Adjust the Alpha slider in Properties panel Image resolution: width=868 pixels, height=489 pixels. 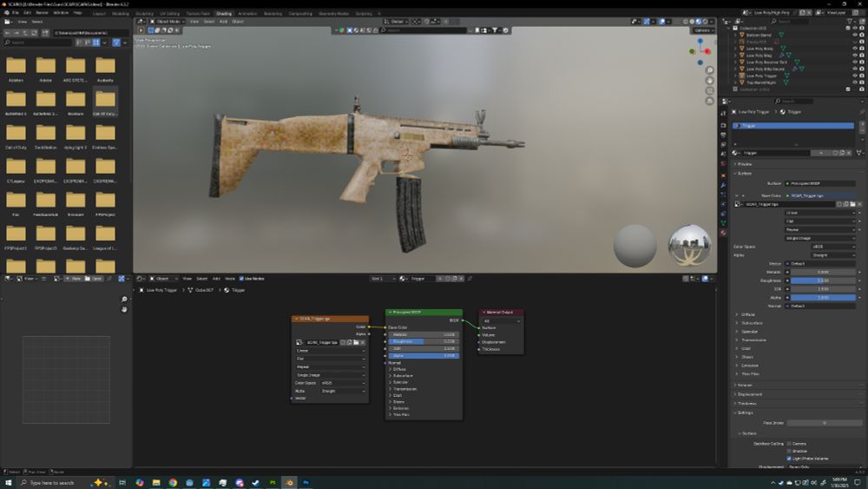tap(823, 297)
